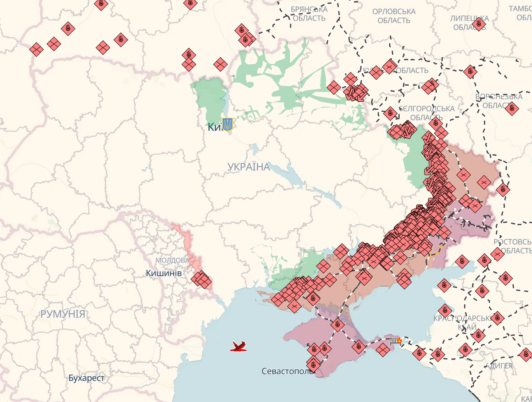This screenshot has width=532, height=402.
Task: Click the БРЯНСЬКА ОБЛАСТЬ region label
Action: (309, 14)
